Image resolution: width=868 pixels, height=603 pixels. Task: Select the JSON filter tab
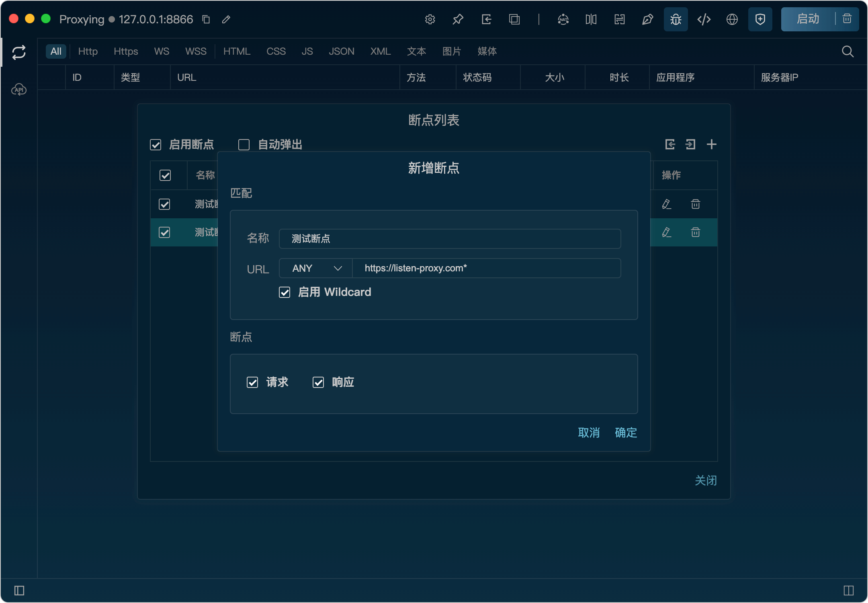341,51
